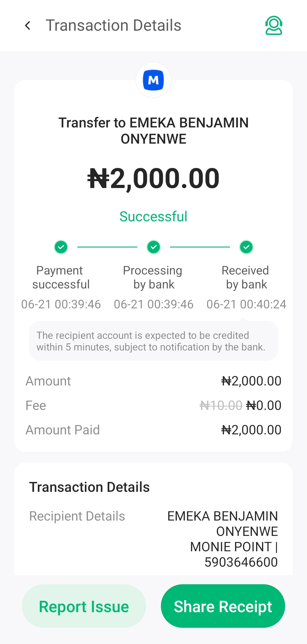This screenshot has height=644, width=307.
Task: Tap the Amount Paid value
Action: pos(251,430)
